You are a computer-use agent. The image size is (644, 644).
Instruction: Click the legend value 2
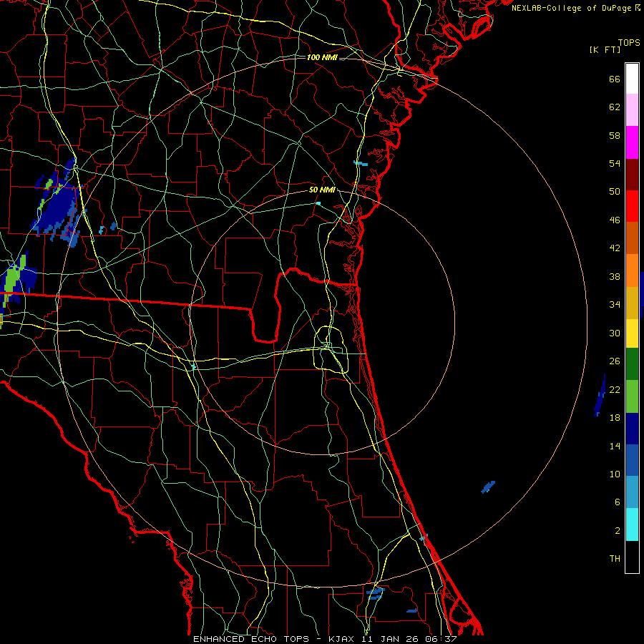[618, 531]
